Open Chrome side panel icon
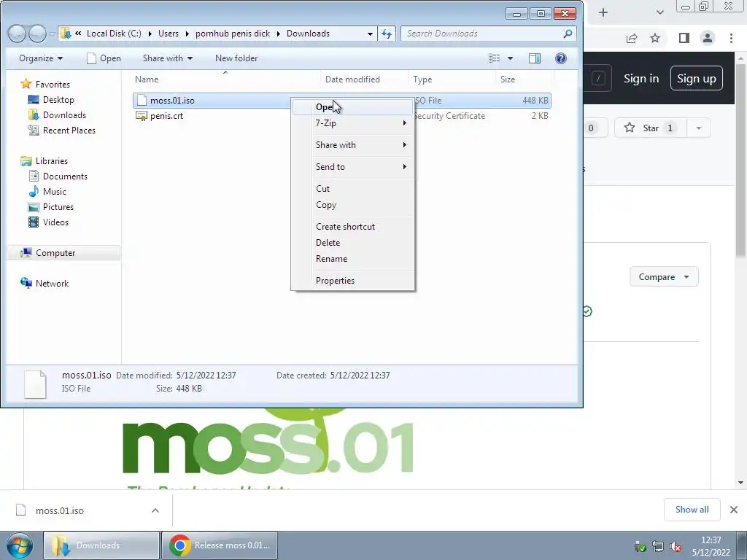The height and width of the screenshot is (560, 747). tap(684, 38)
